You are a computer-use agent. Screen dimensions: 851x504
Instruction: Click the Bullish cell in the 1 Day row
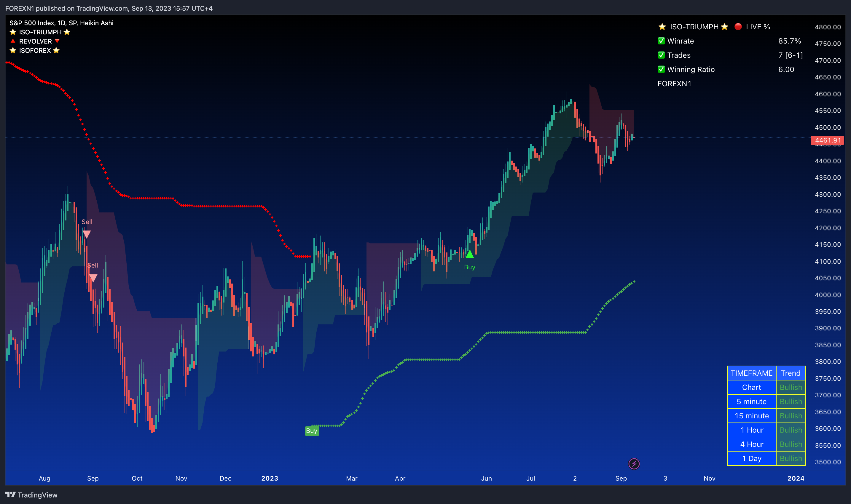tap(791, 458)
